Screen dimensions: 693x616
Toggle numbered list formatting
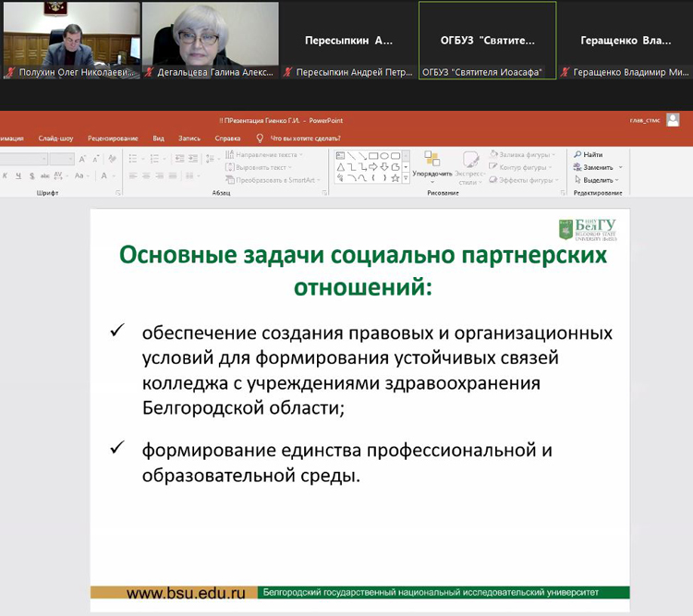(152, 159)
